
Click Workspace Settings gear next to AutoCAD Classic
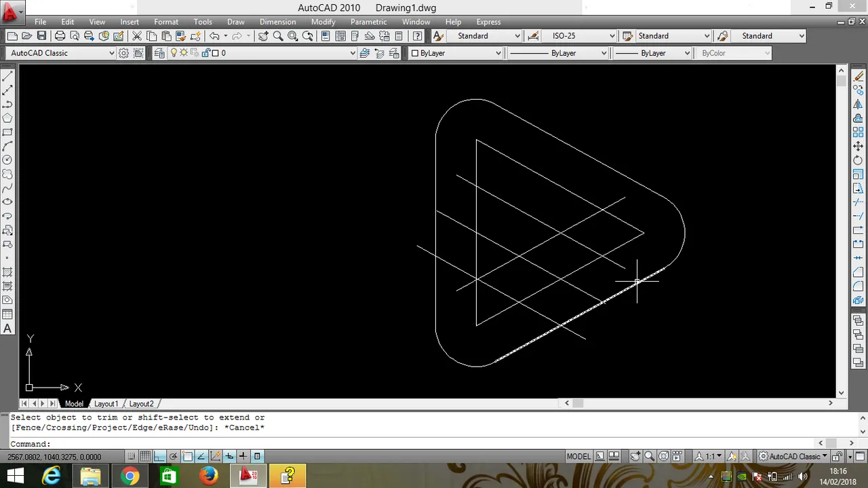123,53
